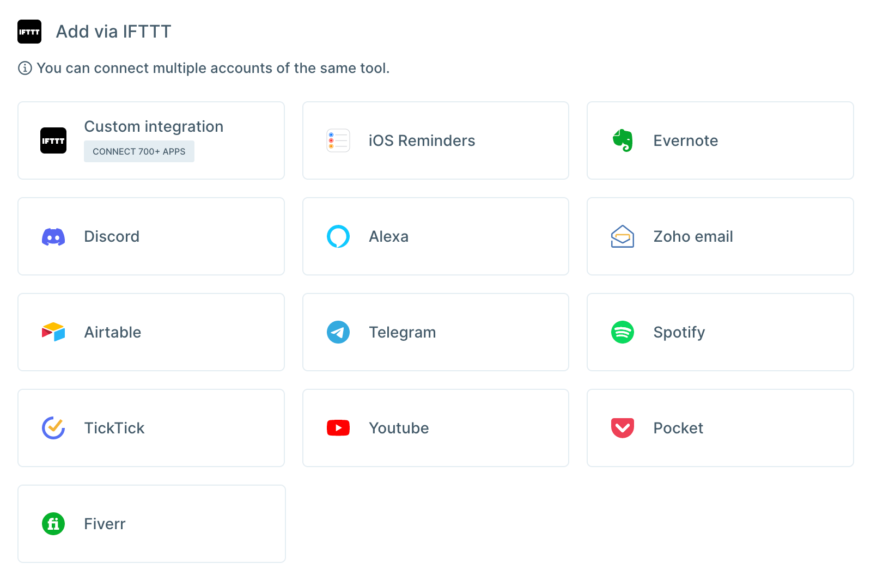
Task: Click the red Youtube play icon
Action: pos(338,428)
